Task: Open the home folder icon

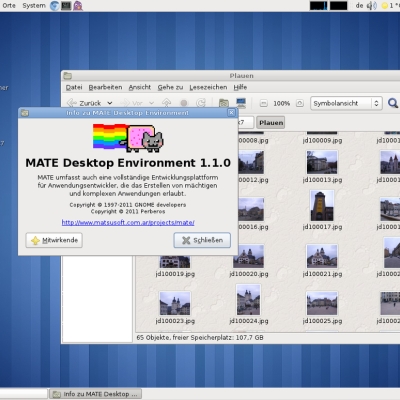Action: pos(224,103)
